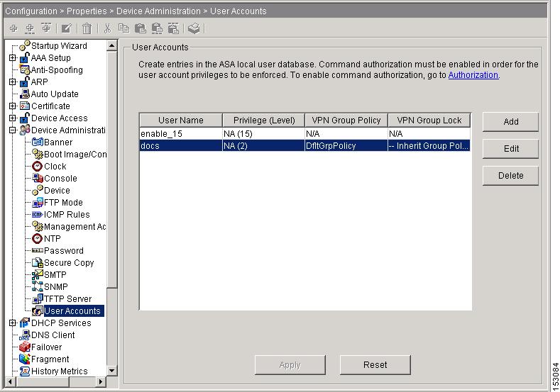Screen dimensions: 560x392
Task: Click the NA (15) privilege cell
Action: tap(263, 134)
